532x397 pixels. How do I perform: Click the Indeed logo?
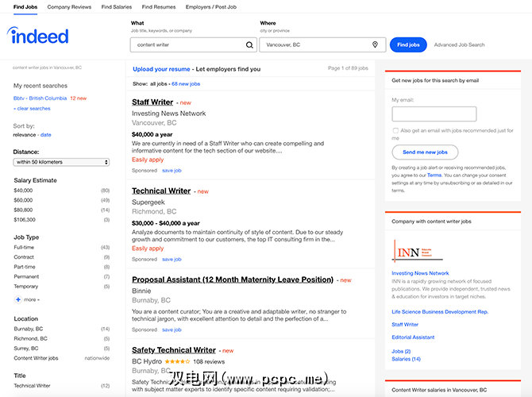pyautogui.click(x=37, y=36)
